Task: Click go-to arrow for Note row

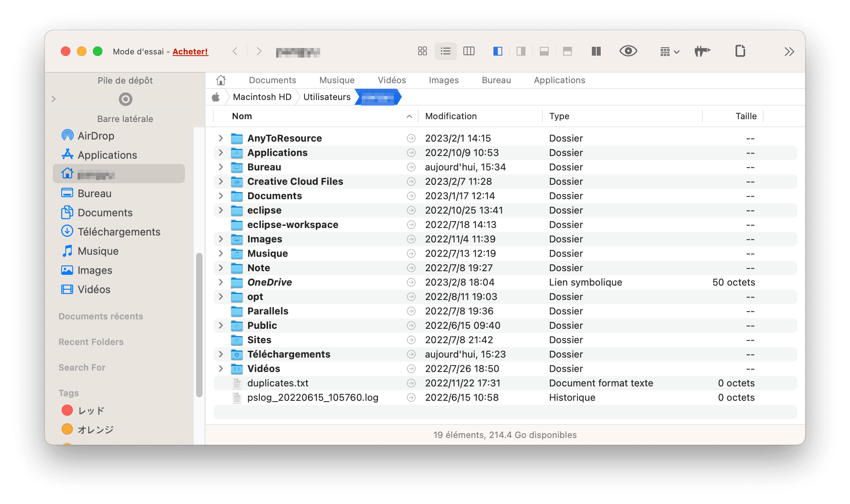Action: pyautogui.click(x=411, y=268)
